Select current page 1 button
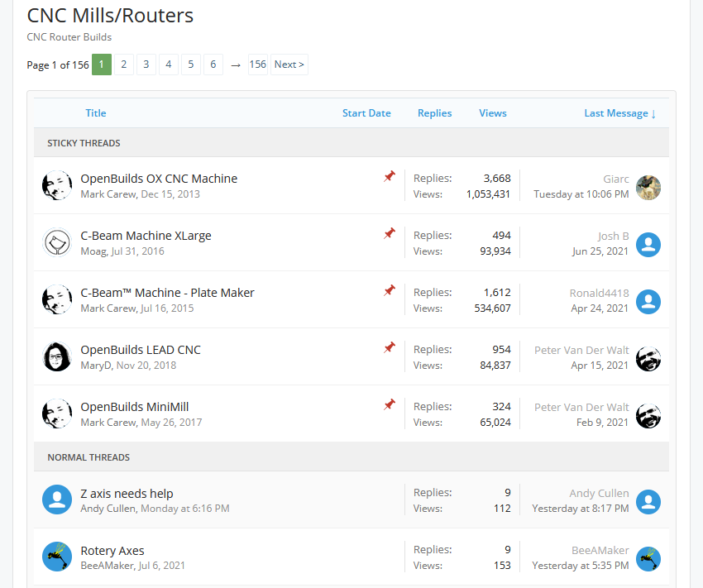 click(x=102, y=65)
